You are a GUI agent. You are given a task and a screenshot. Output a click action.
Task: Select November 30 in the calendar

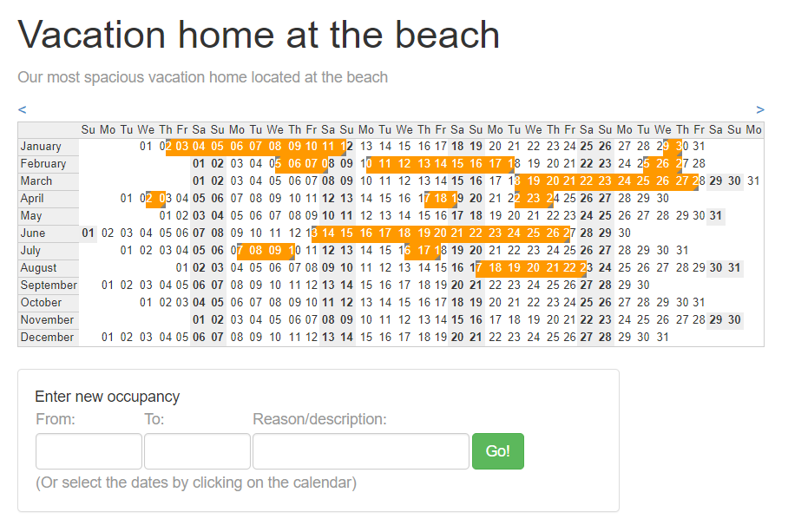pos(735,320)
